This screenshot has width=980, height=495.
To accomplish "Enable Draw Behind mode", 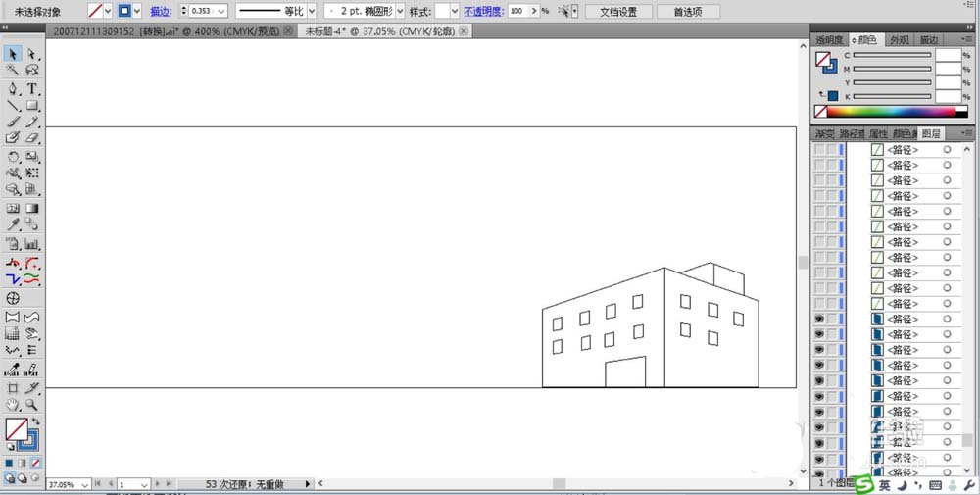I will [x=22, y=478].
